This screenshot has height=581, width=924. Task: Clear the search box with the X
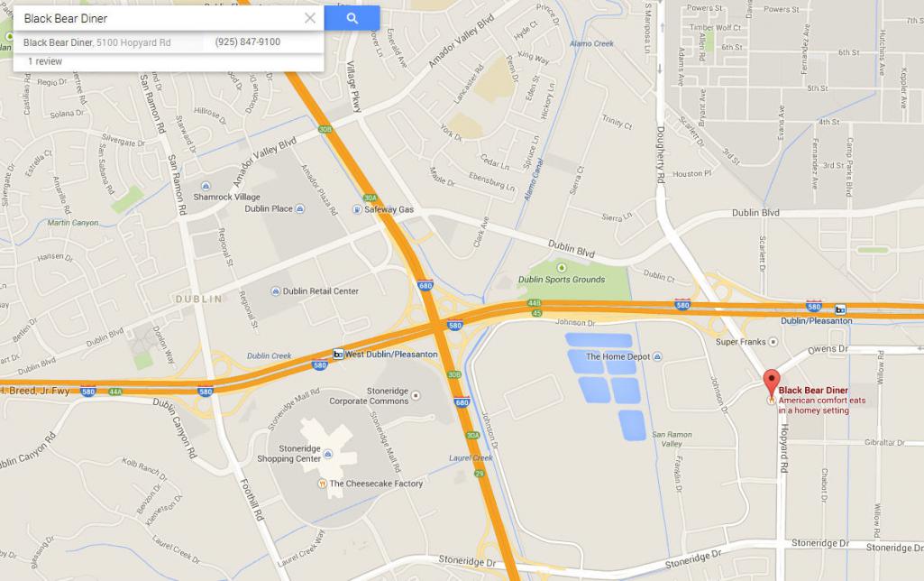[x=310, y=18]
